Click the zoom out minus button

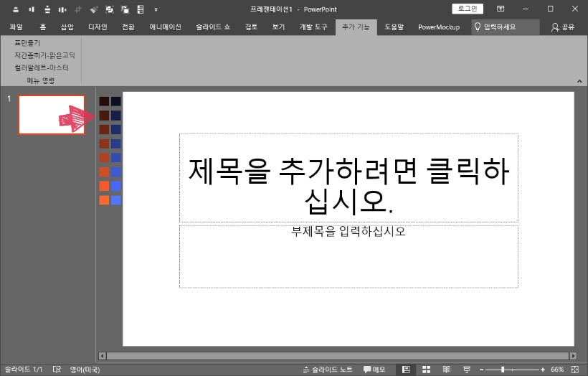pos(482,370)
